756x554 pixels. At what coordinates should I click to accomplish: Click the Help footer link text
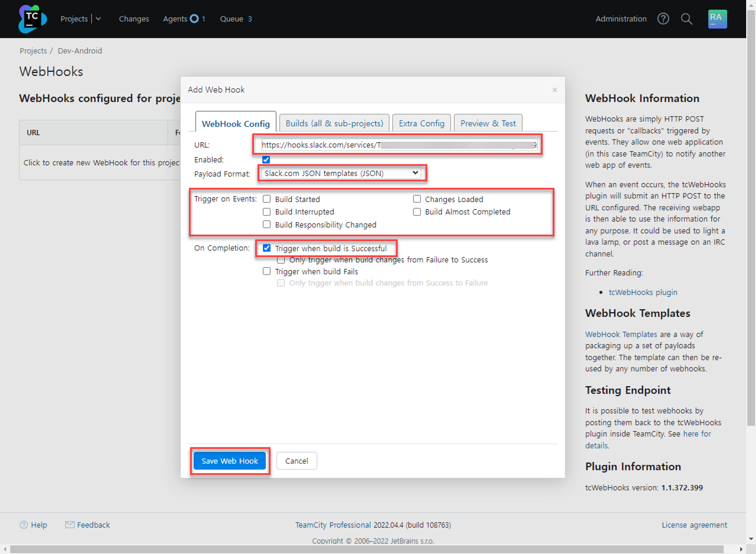(x=39, y=525)
